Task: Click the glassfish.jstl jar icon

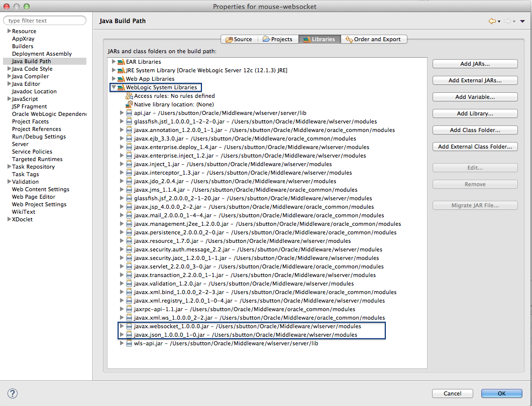Action: (129, 121)
